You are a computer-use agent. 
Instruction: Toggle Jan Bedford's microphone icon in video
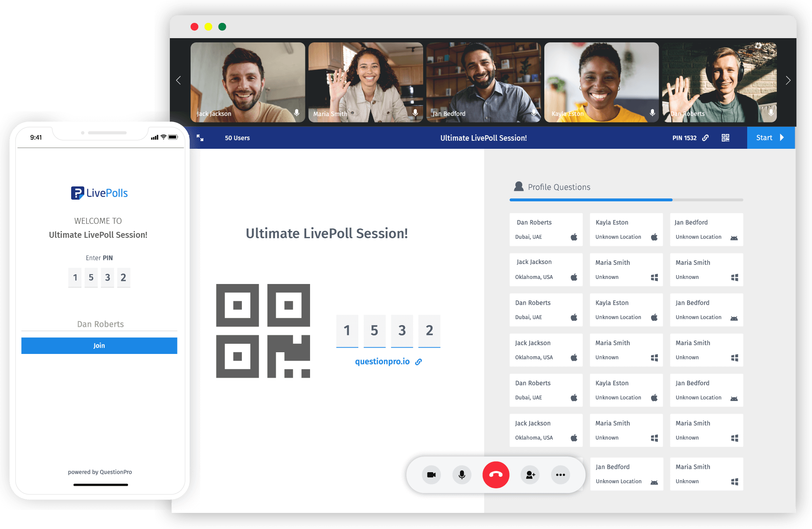tap(534, 113)
